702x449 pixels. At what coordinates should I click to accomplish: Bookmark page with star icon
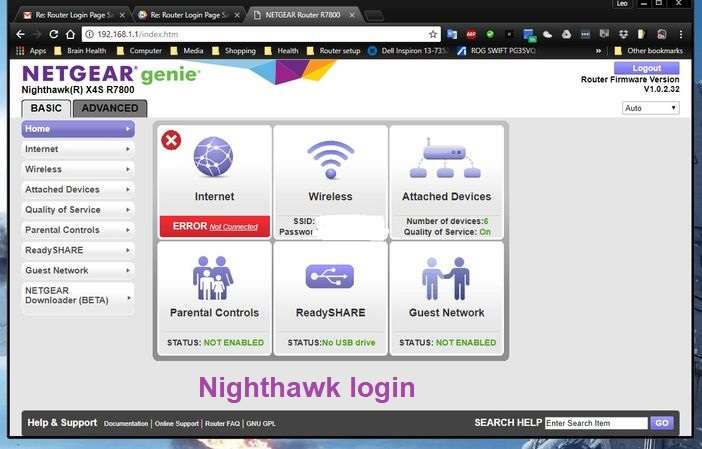point(433,33)
